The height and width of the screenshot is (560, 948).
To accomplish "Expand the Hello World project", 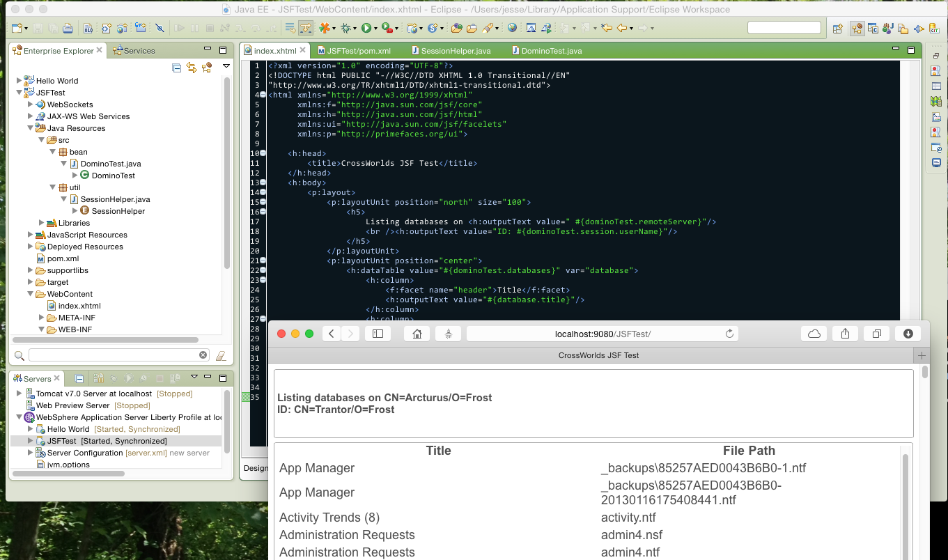I will pyautogui.click(x=20, y=81).
